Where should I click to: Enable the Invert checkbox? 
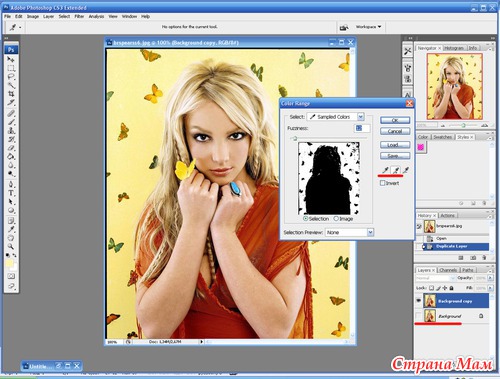pyautogui.click(x=383, y=183)
